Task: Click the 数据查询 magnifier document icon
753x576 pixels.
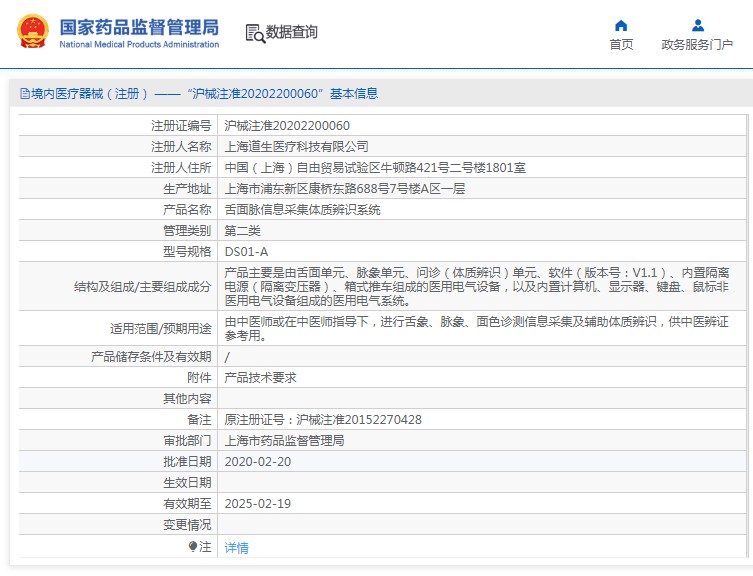Action: pos(254,33)
